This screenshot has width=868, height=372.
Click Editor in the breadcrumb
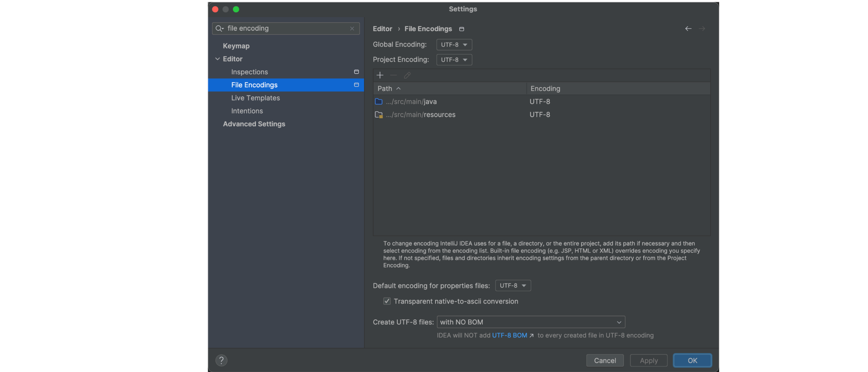[x=382, y=29]
